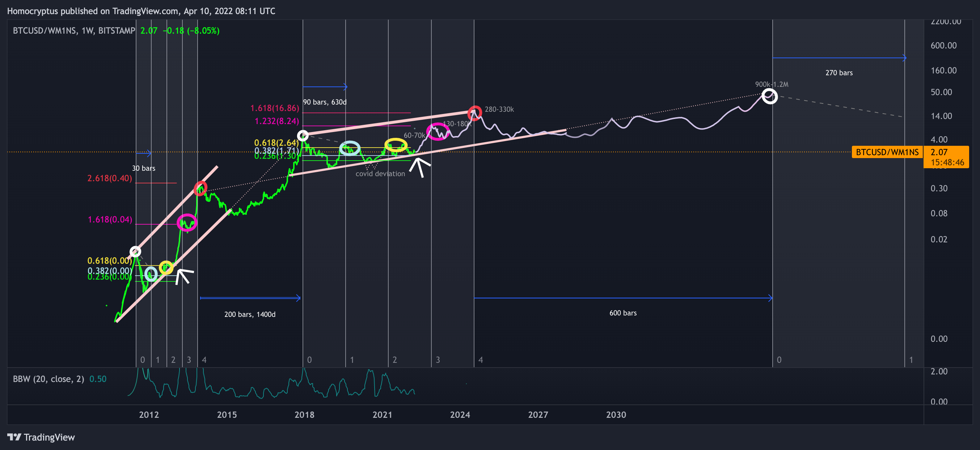The height and width of the screenshot is (450, 980).
Task: Click the 2030 time axis label
Action: [x=616, y=415]
